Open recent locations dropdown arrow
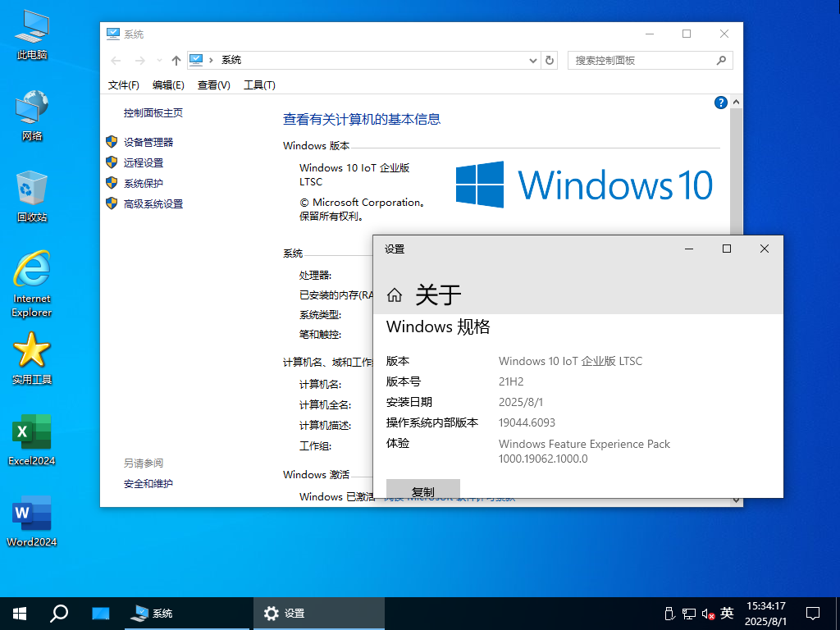Viewport: 840px width, 630px height. (159, 61)
